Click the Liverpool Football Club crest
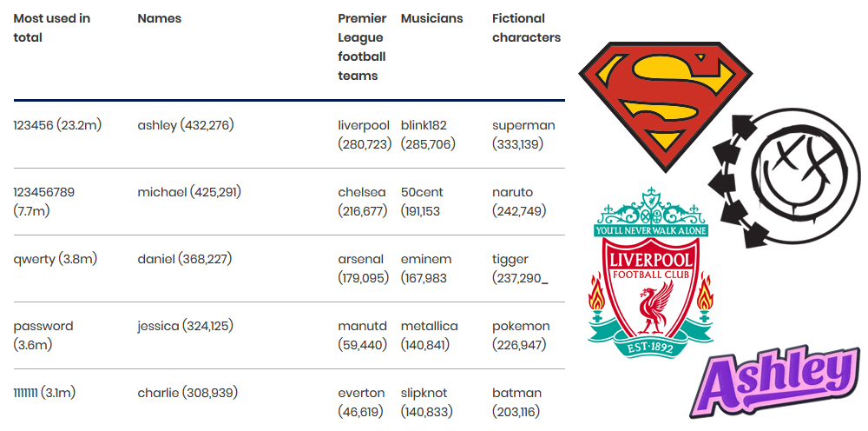868x431 pixels. [x=650, y=273]
